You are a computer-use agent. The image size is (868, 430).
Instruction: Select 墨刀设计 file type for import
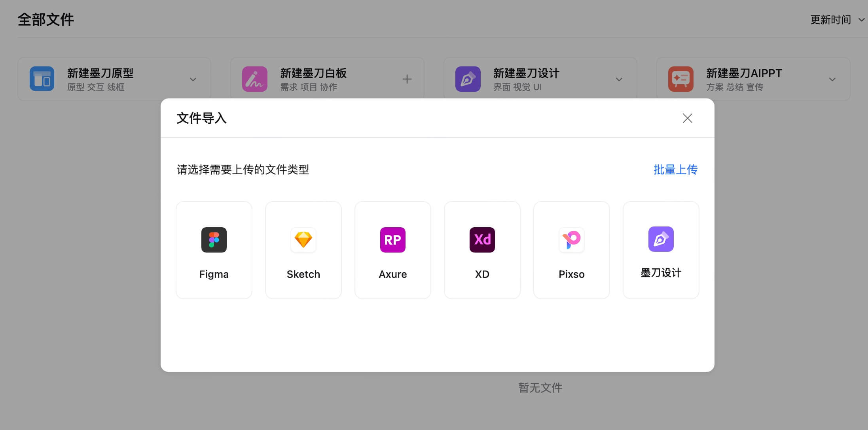[661, 250]
